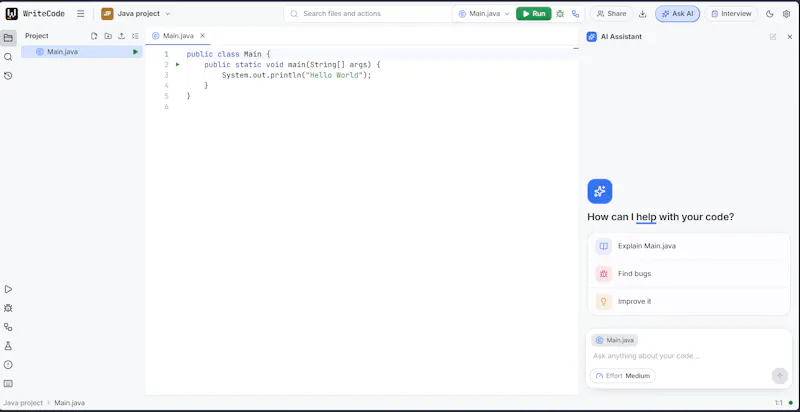Click the Project panel title
This screenshot has width=800, height=412.
pos(37,36)
